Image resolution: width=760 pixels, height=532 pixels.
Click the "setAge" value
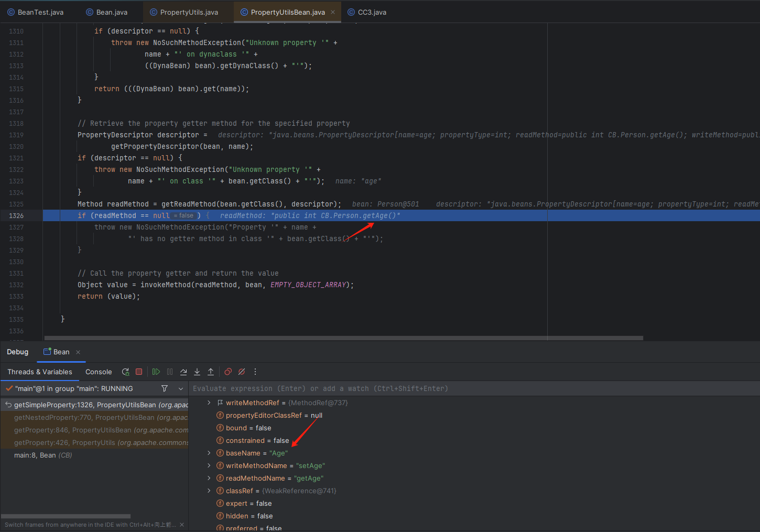click(310, 465)
